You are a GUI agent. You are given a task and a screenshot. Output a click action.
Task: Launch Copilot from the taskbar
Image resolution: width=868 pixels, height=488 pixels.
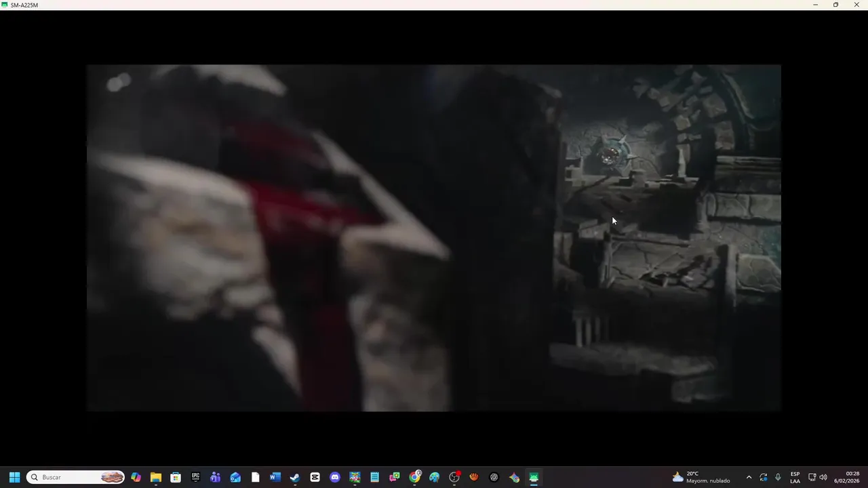tap(136, 477)
